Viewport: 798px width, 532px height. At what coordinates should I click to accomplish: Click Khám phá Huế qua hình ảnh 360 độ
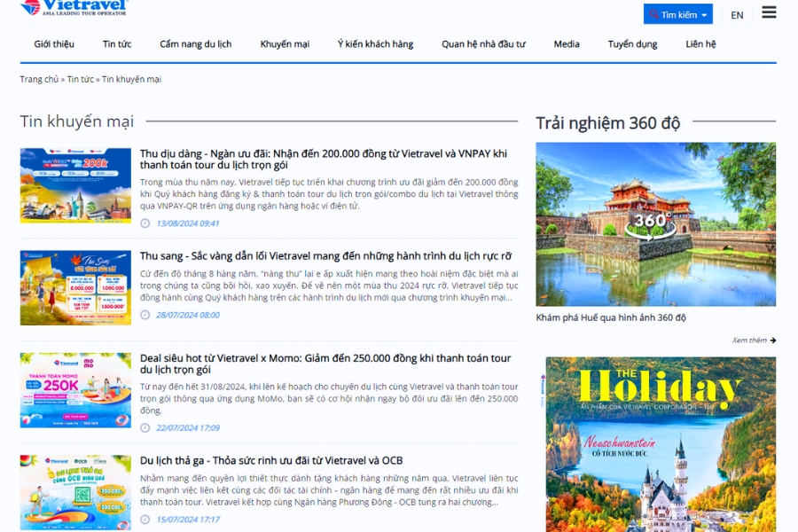pos(611,317)
